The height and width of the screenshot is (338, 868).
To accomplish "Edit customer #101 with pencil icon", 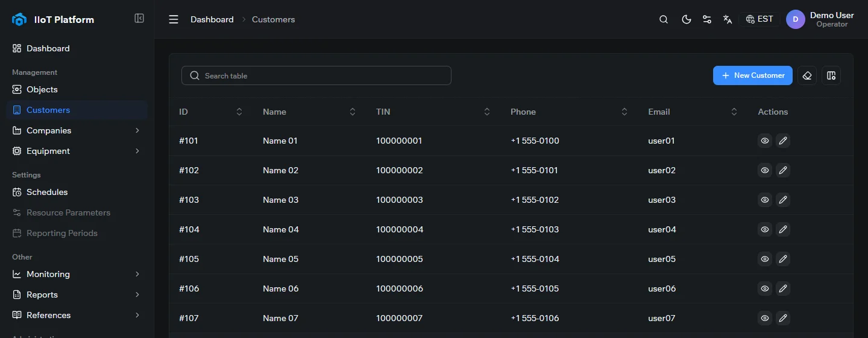I will point(783,141).
